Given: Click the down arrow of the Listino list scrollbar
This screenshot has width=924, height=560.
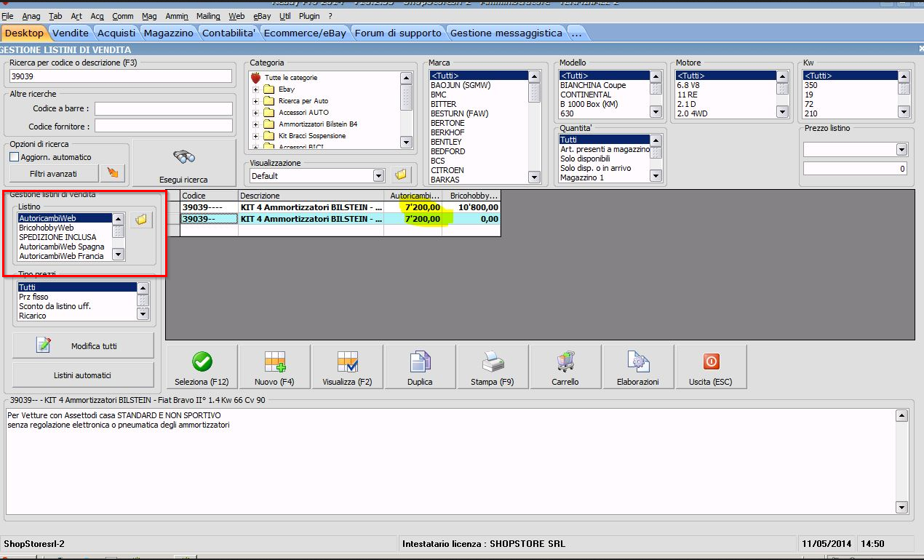Looking at the screenshot, I should 119,255.
